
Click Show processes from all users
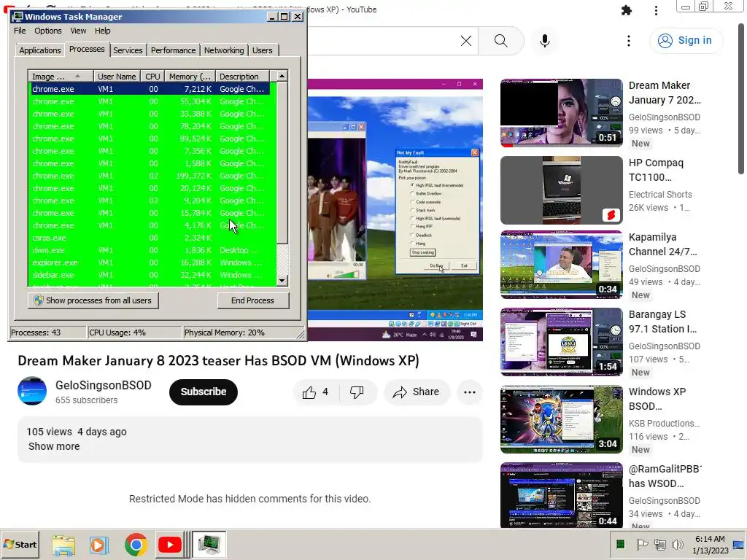(93, 300)
